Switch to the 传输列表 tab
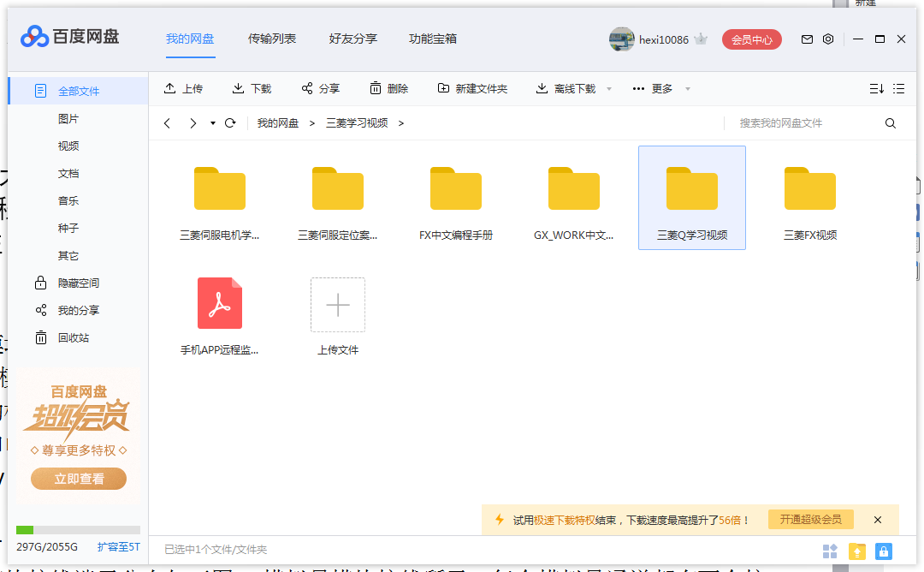924x572 pixels. (x=272, y=39)
